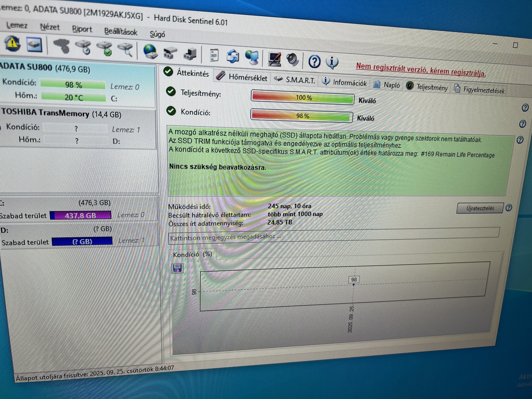Open the Információk tab

click(344, 82)
